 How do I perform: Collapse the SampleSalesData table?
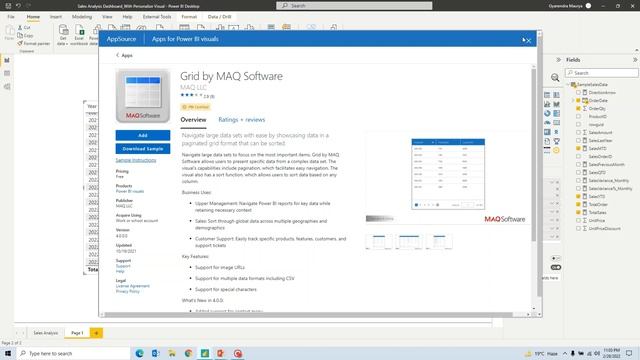click(568, 84)
